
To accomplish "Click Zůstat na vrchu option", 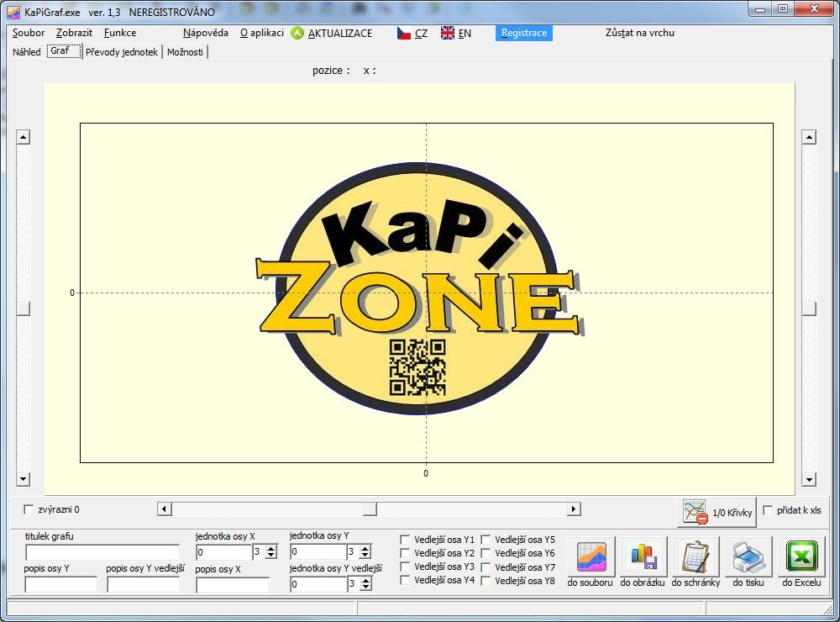I will pos(639,33).
